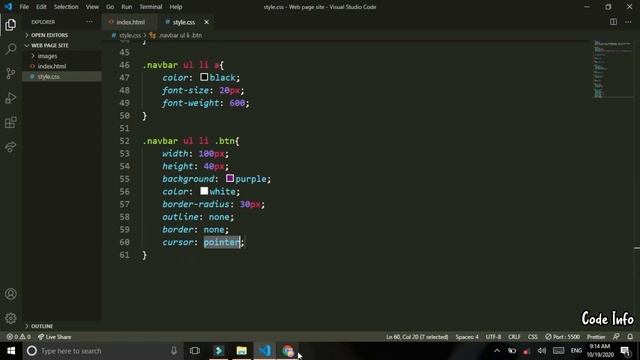Click Port: 5500 Live Server status
The height and width of the screenshot is (360, 640).
point(562,337)
